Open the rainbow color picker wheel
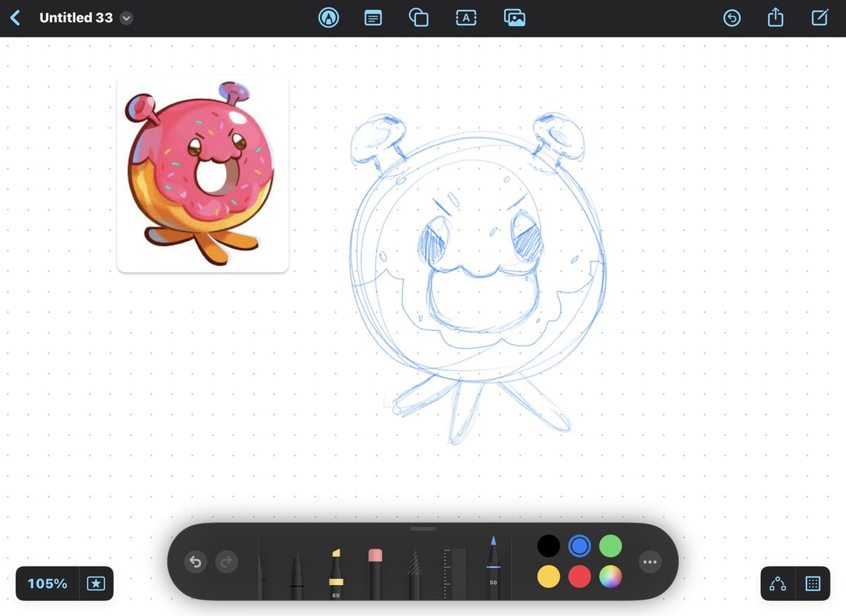This screenshot has width=846, height=616. [x=611, y=577]
